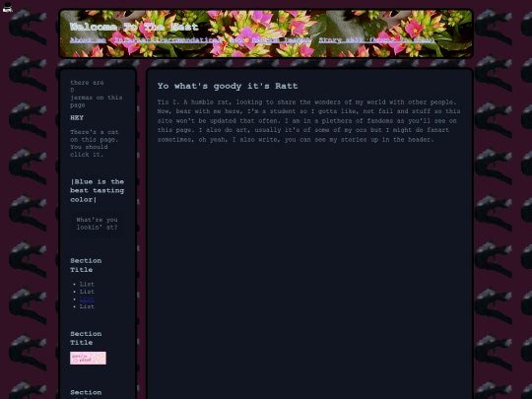
Task: Click the highlighted blue List link in sidebar
Action: 87,299
